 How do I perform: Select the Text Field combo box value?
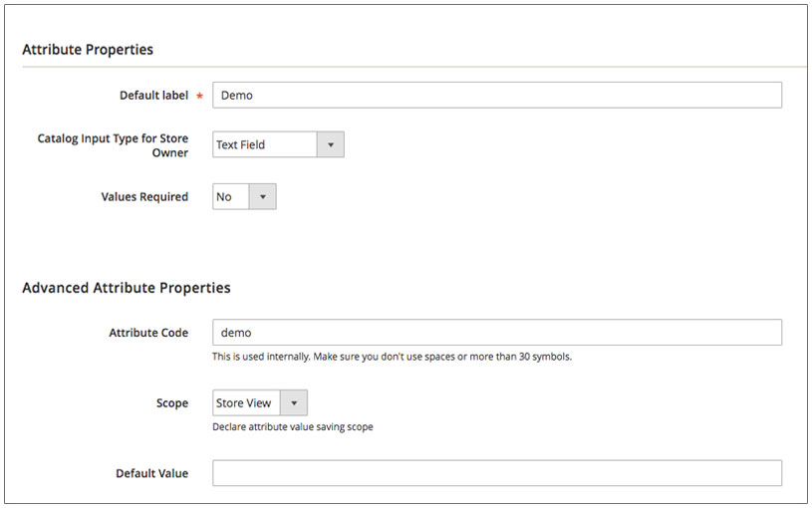pyautogui.click(x=265, y=144)
